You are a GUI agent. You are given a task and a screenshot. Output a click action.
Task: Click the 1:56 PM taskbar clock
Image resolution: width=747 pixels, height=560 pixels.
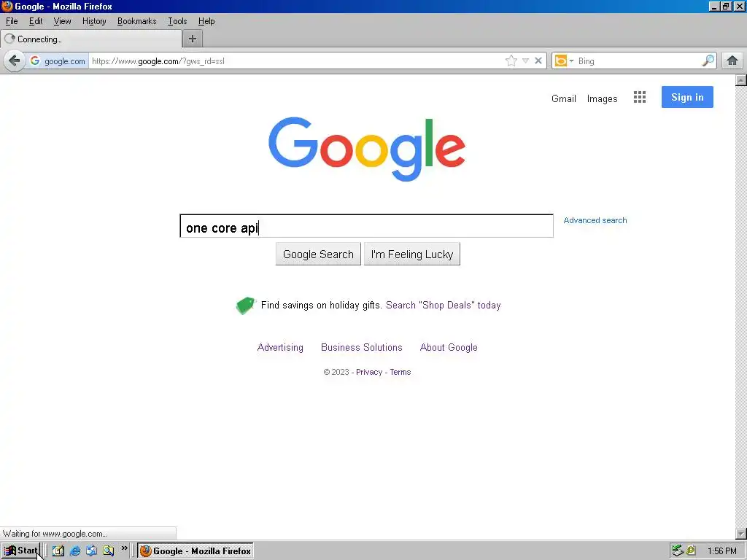pyautogui.click(x=721, y=551)
